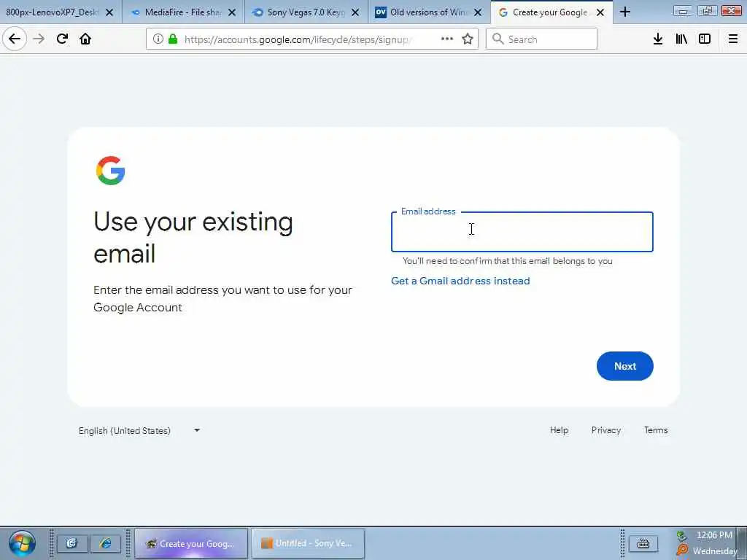
Task: Go back with the browser Back arrow
Action: [x=15, y=39]
